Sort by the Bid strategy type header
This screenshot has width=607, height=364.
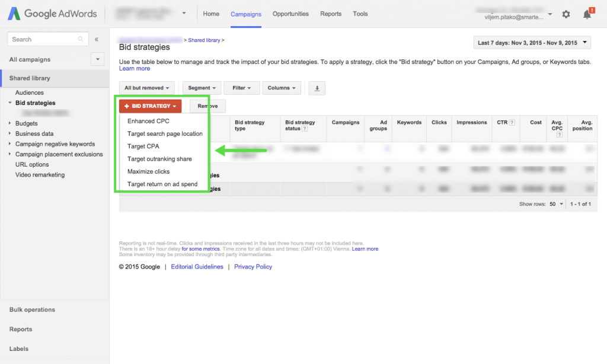[250, 126]
